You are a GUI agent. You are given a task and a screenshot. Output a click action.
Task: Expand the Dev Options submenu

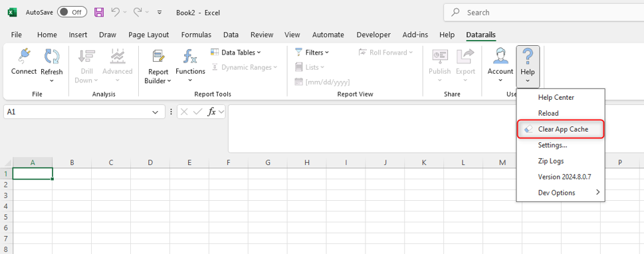pyautogui.click(x=561, y=193)
